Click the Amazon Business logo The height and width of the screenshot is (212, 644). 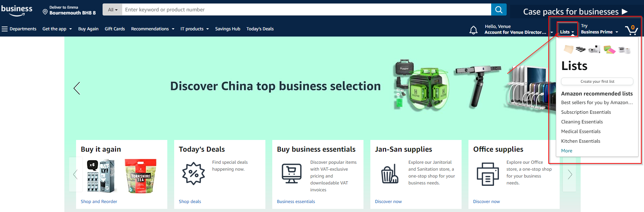17,10
